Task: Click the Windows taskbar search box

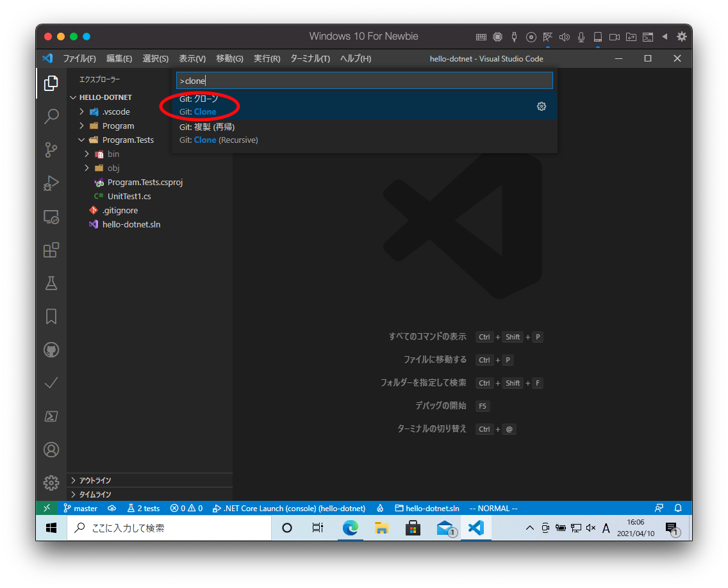Action: (169, 528)
